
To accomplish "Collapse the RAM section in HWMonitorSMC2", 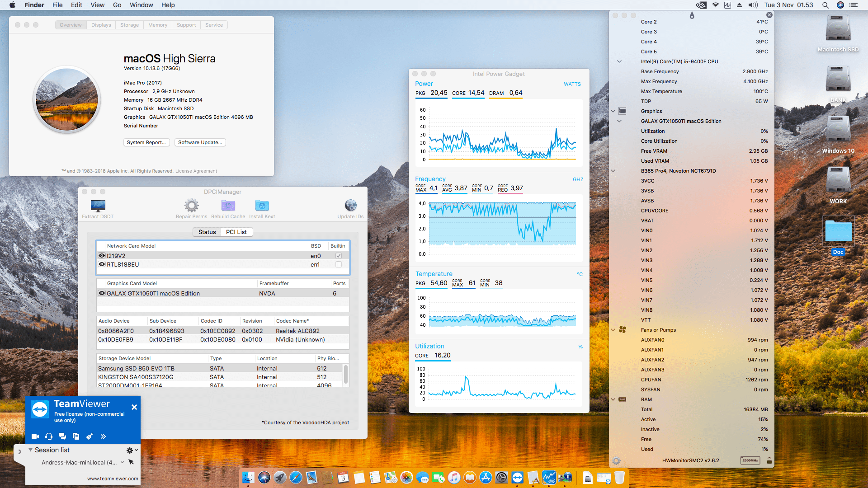I will (613, 399).
